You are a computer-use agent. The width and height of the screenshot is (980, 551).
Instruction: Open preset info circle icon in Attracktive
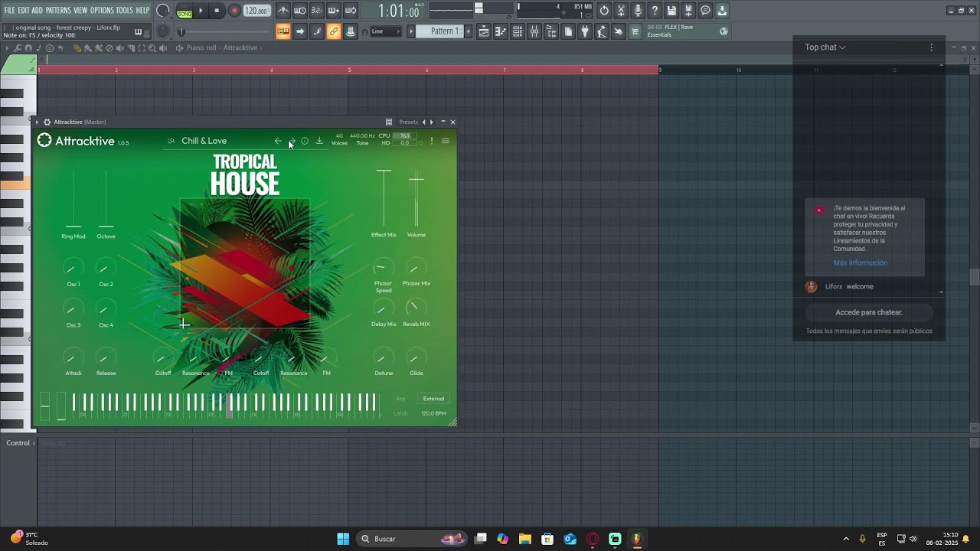305,141
